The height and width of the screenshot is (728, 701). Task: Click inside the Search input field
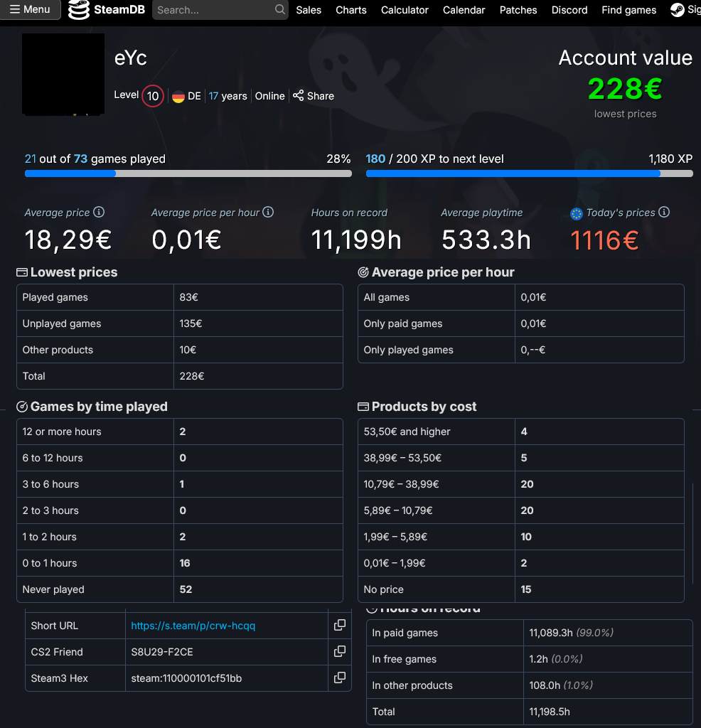coord(213,10)
